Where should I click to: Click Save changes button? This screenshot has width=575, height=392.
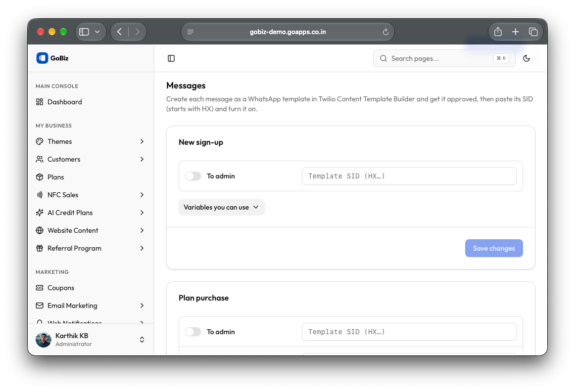(493, 248)
